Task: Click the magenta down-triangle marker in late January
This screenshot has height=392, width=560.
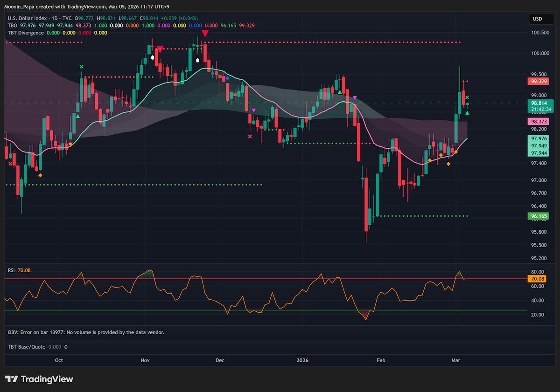Action: pyautogui.click(x=355, y=98)
